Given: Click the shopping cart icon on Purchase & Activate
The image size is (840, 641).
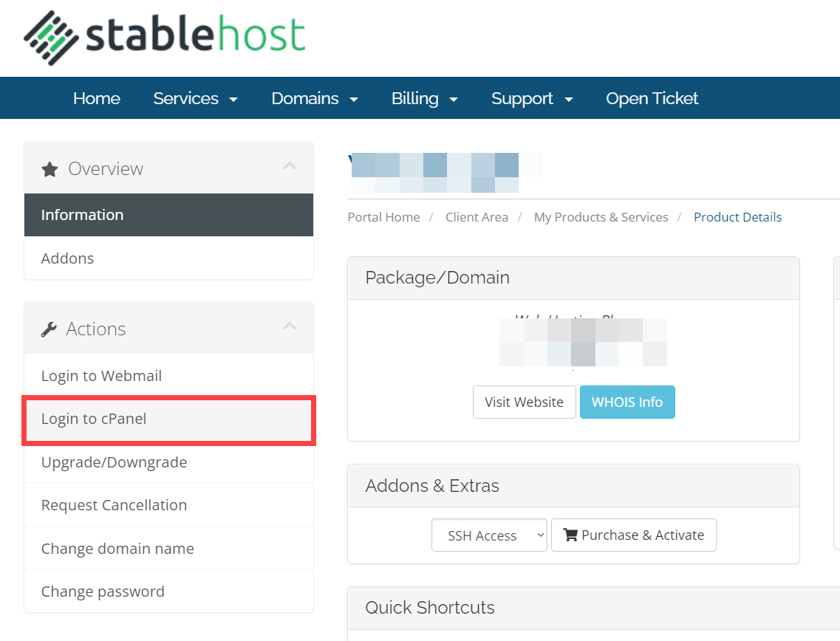Looking at the screenshot, I should (570, 534).
